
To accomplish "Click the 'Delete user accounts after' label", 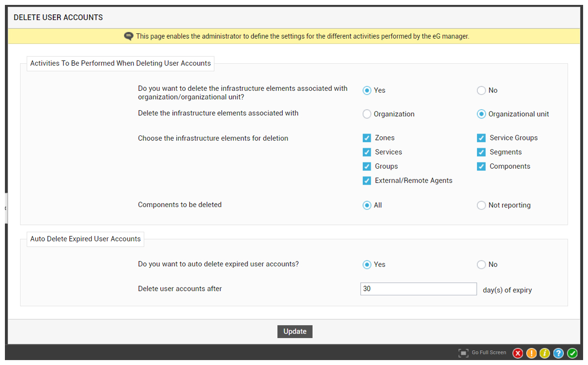I will [x=180, y=289].
